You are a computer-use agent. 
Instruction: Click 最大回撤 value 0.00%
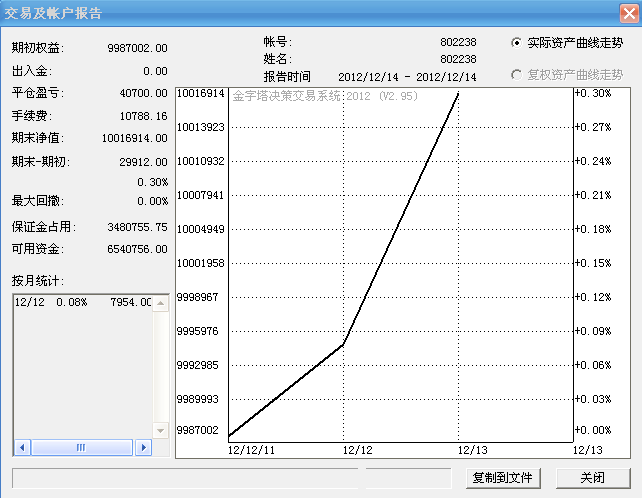pos(153,201)
